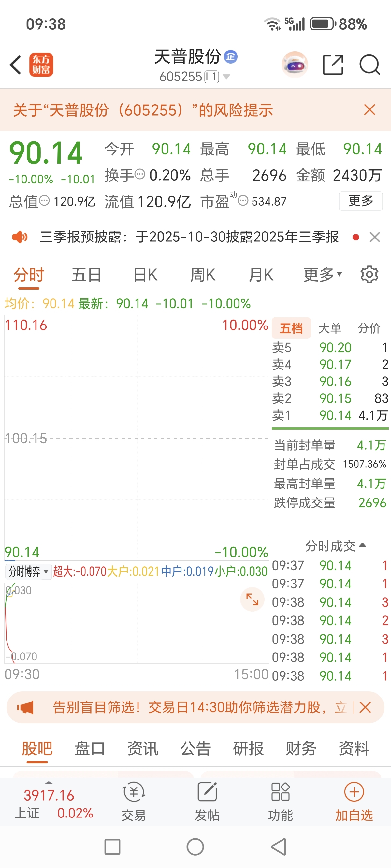The image size is (391, 868).
Task: Close the stock screening promo banner
Action: (x=365, y=707)
